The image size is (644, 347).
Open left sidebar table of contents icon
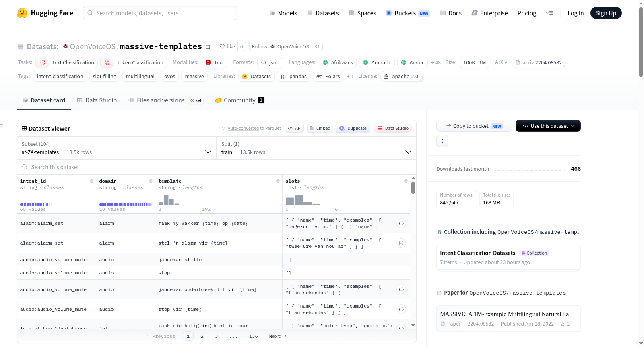click(2, 125)
